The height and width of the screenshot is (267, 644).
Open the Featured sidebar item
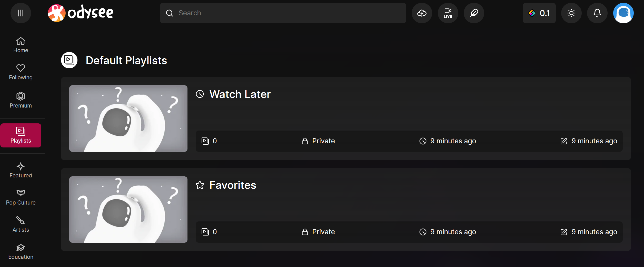pos(21,170)
